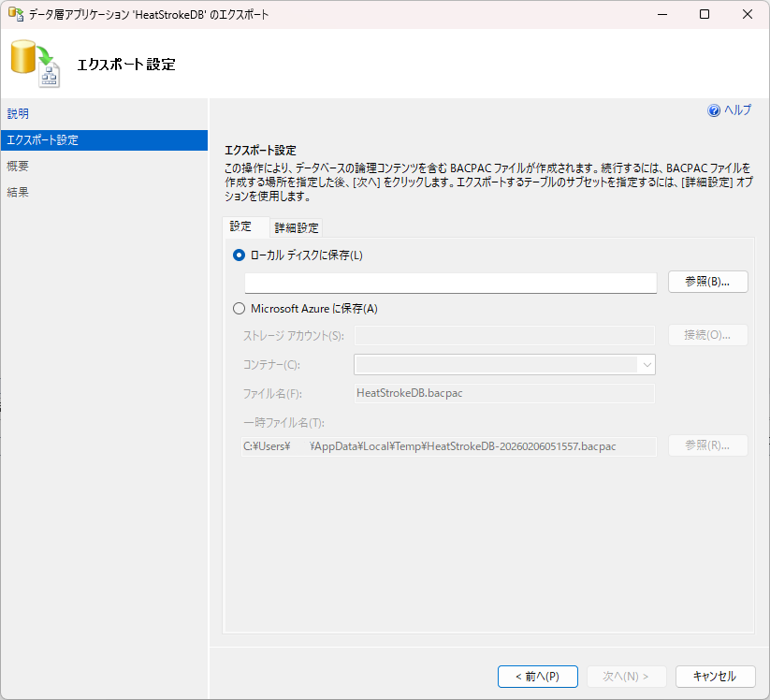Screen dimensions: 770x700
Task: Select the 結果 step in sidebar
Action: [x=18, y=193]
